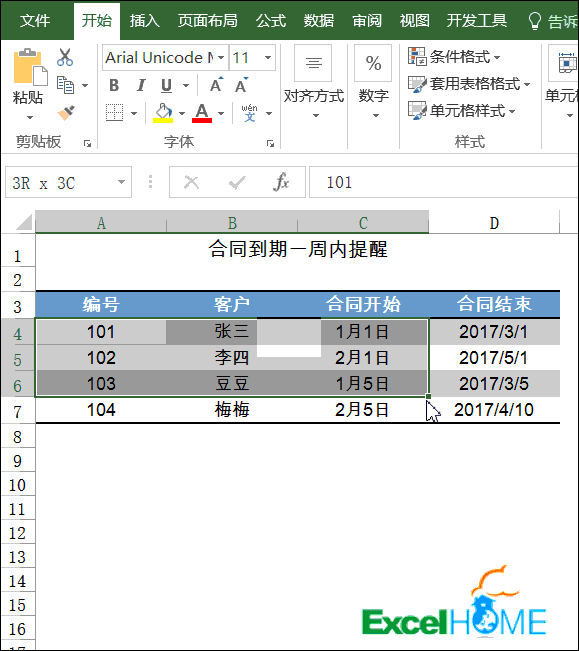The width and height of the screenshot is (579, 651).
Task: Click Format as Table (套用表格格式)
Action: tap(469, 84)
